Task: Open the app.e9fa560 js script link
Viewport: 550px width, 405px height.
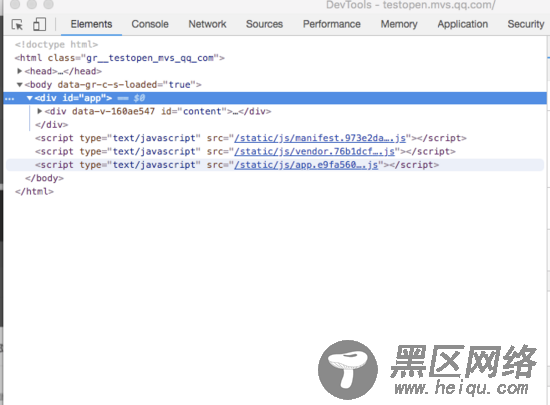Action: tap(306, 165)
